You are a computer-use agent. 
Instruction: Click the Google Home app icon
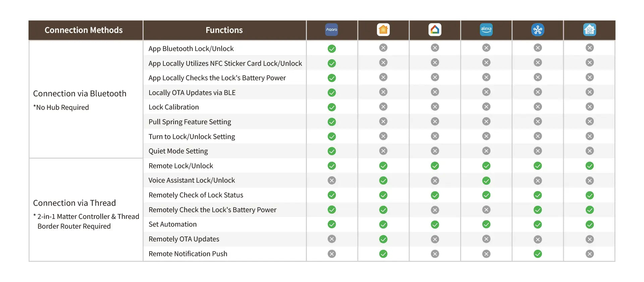point(435,30)
